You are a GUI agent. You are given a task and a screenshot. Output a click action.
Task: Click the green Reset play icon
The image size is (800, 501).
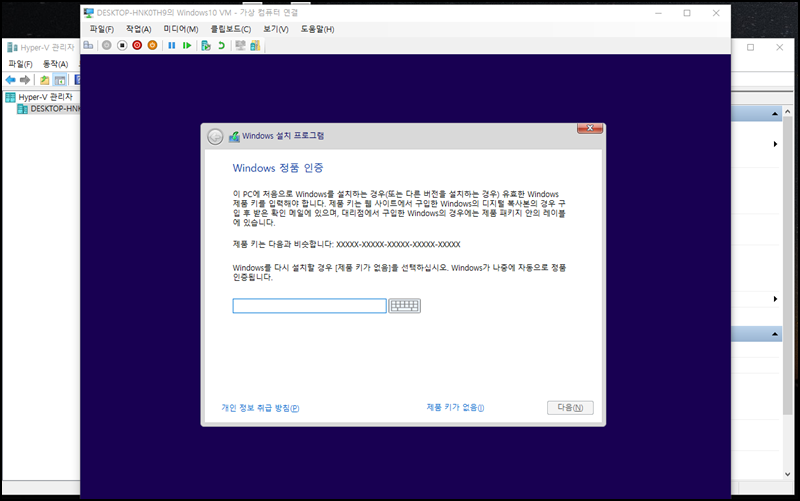tap(187, 45)
